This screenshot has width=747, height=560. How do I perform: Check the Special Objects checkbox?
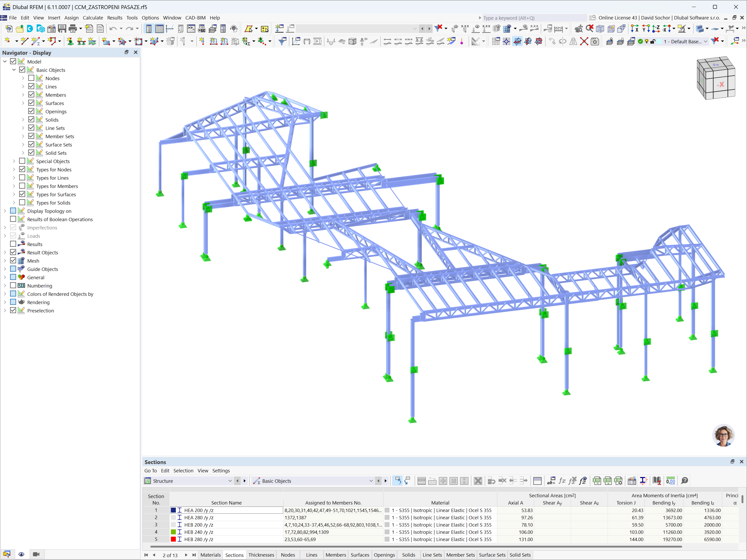(x=22, y=161)
